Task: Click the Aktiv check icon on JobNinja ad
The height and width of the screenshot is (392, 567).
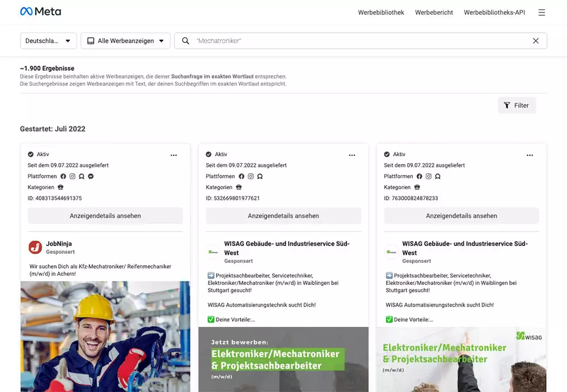Action: click(x=31, y=154)
